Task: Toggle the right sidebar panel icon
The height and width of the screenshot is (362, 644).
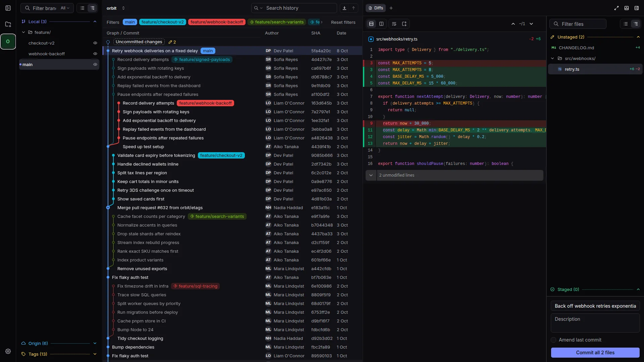Action: tap(637, 8)
